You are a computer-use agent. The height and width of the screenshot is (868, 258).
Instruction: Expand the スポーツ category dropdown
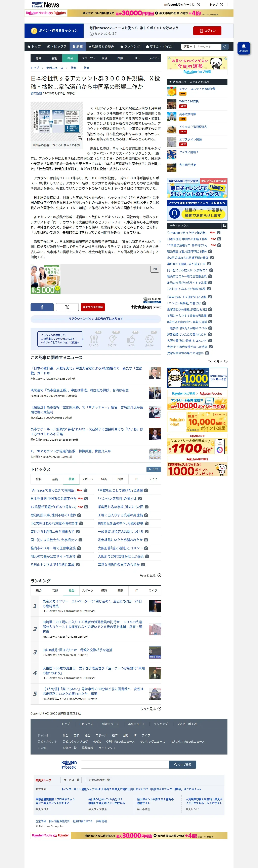pyautogui.click(x=88, y=58)
